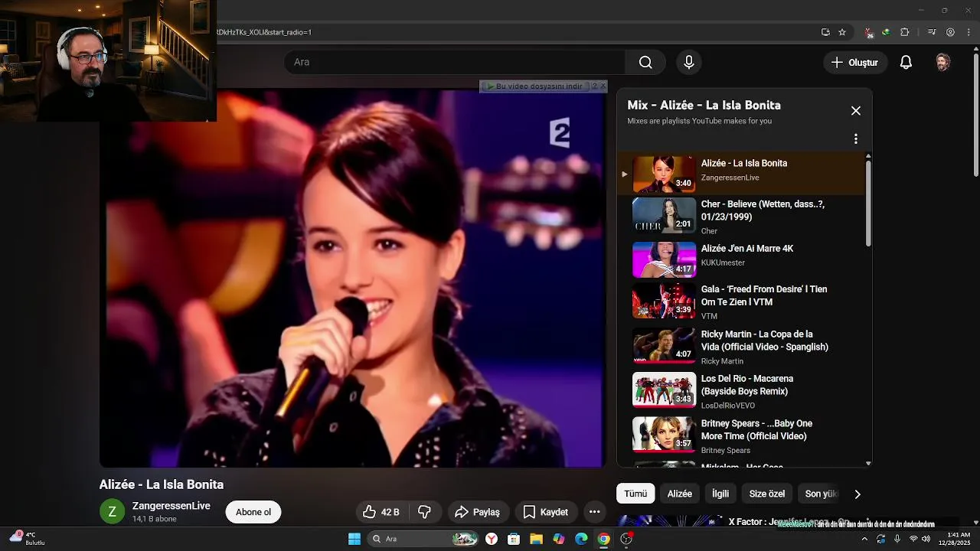980x551 pixels.
Task: Click the playlist panel scrollbar
Action: tap(868, 203)
